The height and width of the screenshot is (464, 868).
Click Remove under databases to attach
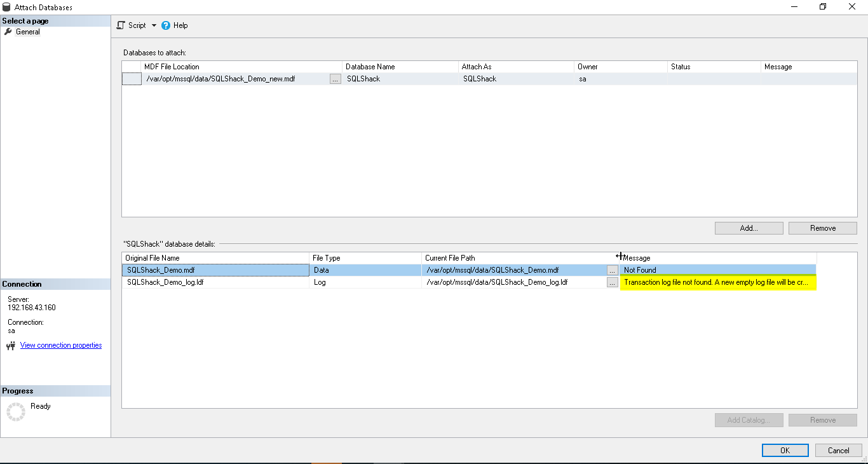tap(822, 228)
